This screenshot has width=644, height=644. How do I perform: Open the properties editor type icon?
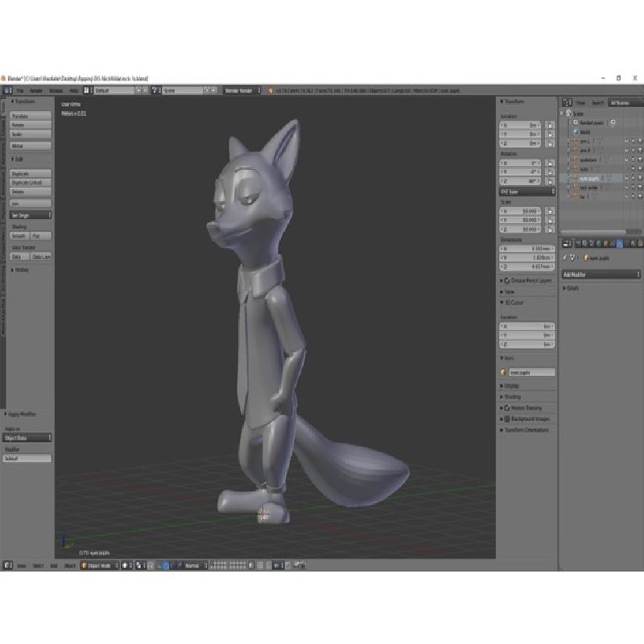(568, 244)
